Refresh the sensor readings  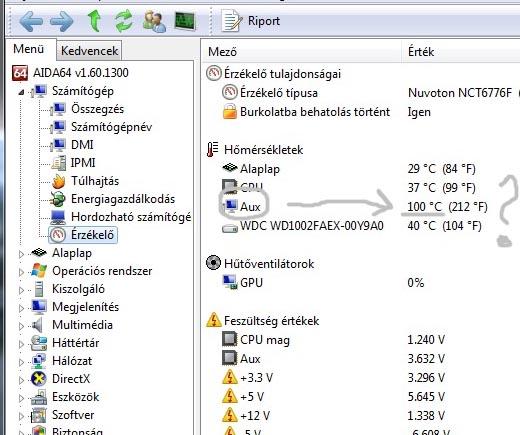pyautogui.click(x=124, y=21)
